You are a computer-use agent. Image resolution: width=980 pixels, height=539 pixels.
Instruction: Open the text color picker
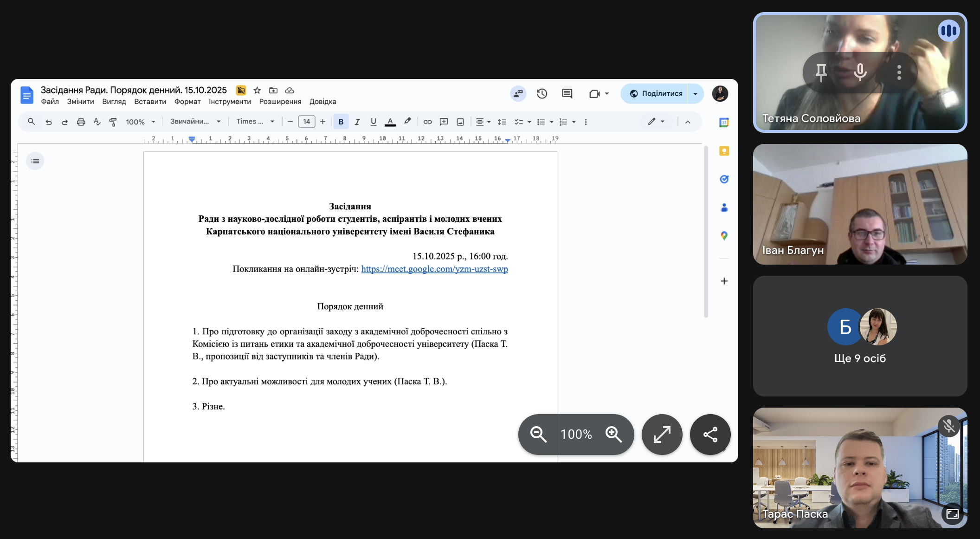point(390,122)
